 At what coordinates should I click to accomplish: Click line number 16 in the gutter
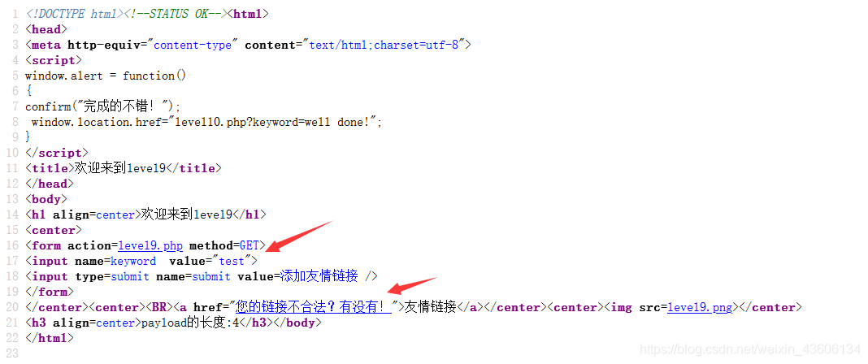click(x=13, y=245)
